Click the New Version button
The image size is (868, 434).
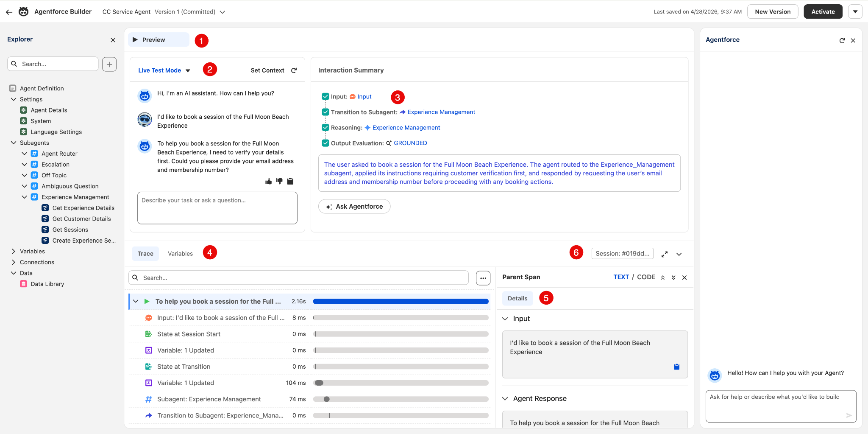click(773, 12)
